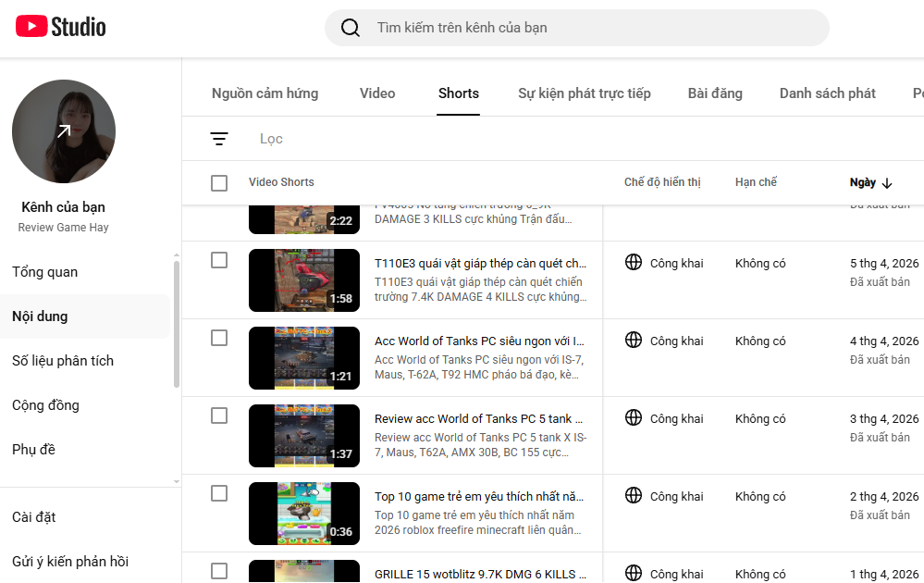The height and width of the screenshot is (583, 924).
Task: Click the YouTube Studio logo
Action: 61,27
